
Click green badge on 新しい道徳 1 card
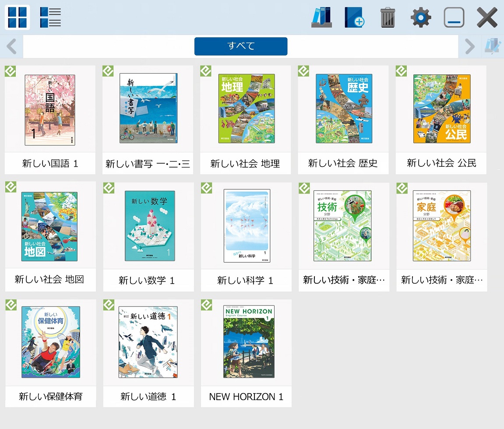109,305
